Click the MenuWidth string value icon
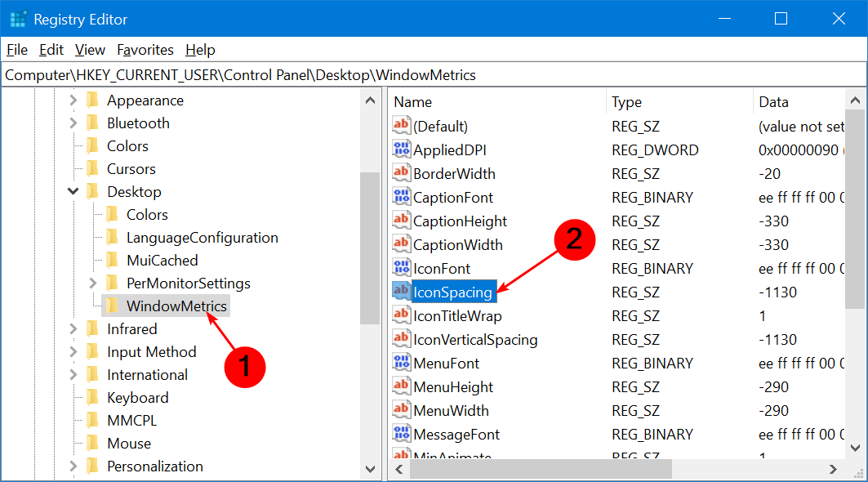868x482 pixels. [x=402, y=411]
